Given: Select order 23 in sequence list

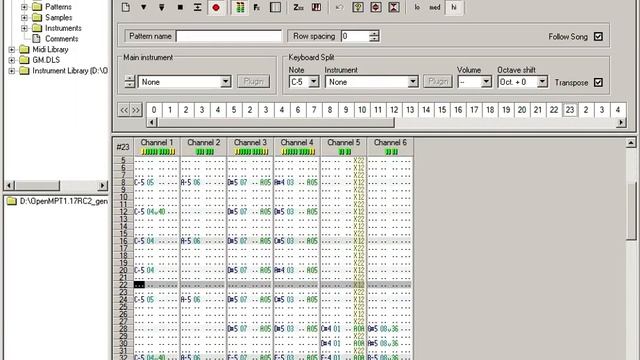Looking at the screenshot, I should 570,110.
